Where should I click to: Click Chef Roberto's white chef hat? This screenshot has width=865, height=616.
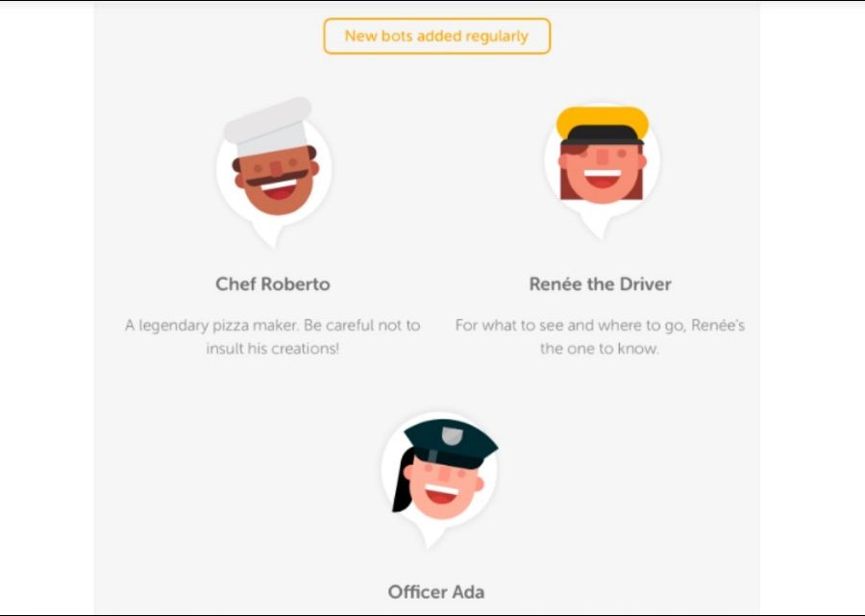click(269, 128)
